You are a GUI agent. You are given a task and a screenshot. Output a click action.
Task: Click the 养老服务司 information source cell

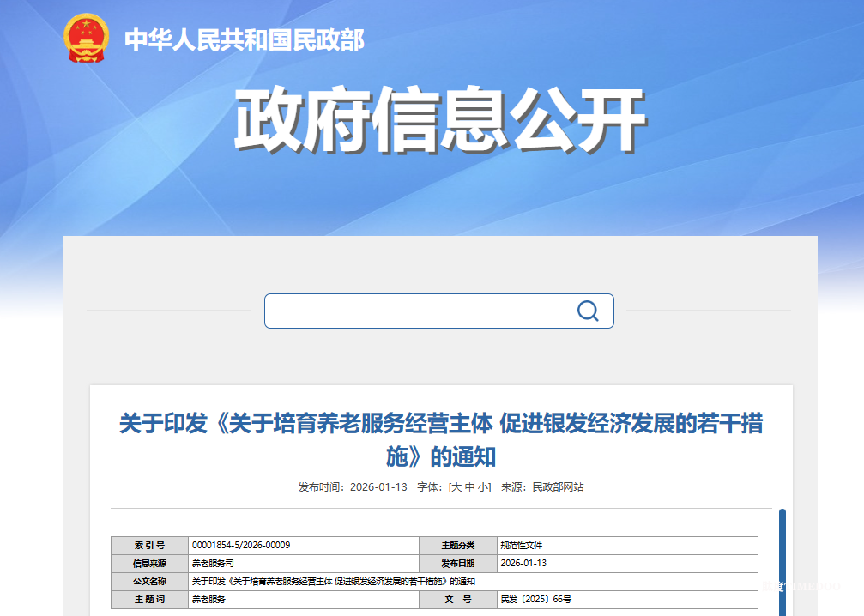pos(304,563)
